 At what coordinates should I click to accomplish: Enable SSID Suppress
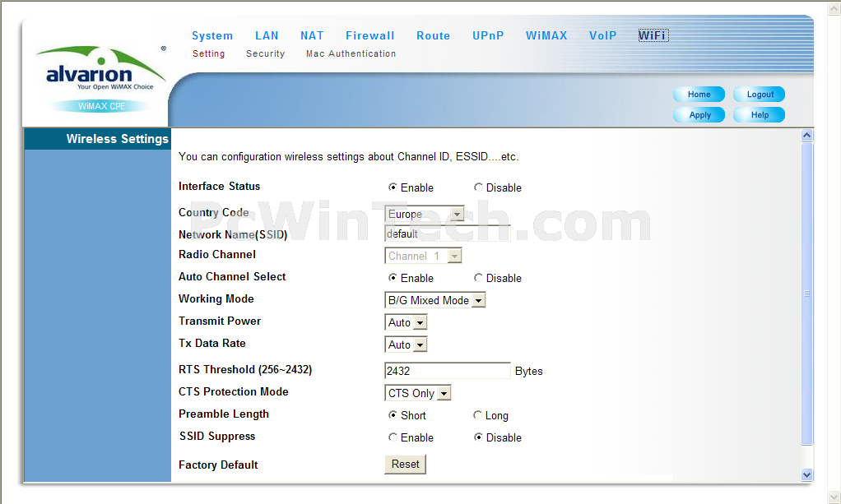pos(393,437)
